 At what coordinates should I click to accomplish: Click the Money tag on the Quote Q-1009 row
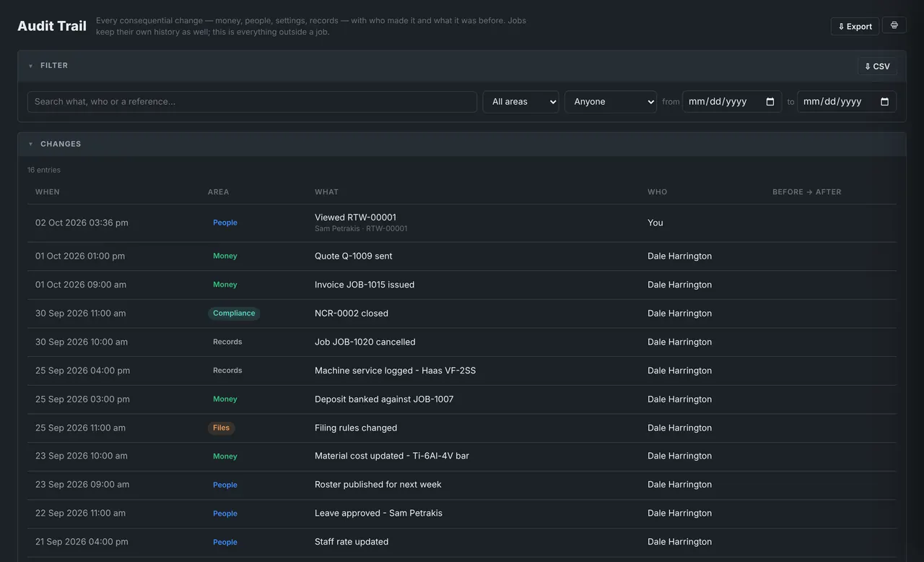point(225,256)
